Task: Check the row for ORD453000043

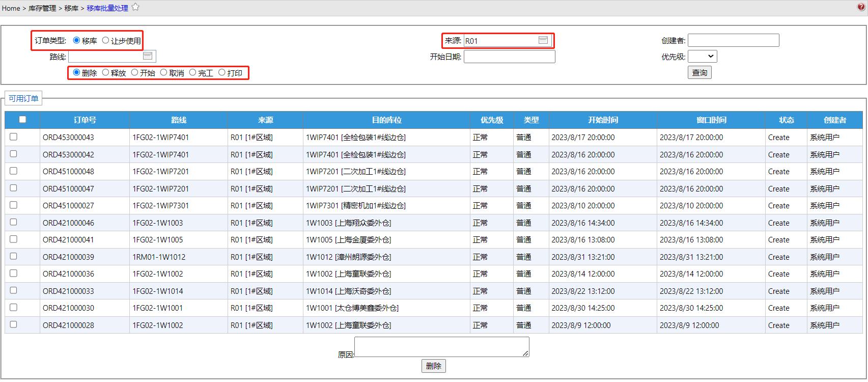Action: click(x=14, y=137)
